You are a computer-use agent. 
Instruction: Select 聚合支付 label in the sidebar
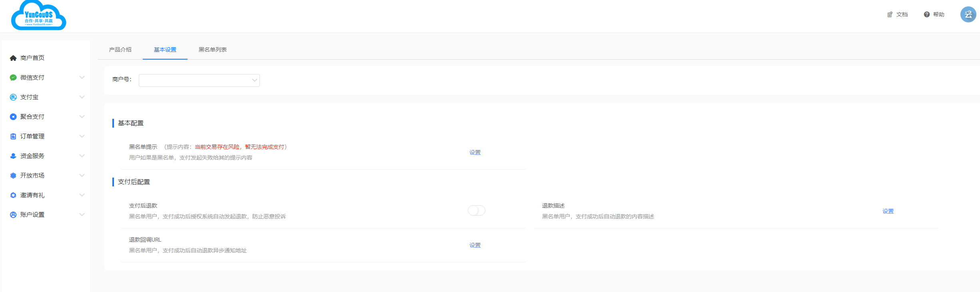tap(32, 117)
